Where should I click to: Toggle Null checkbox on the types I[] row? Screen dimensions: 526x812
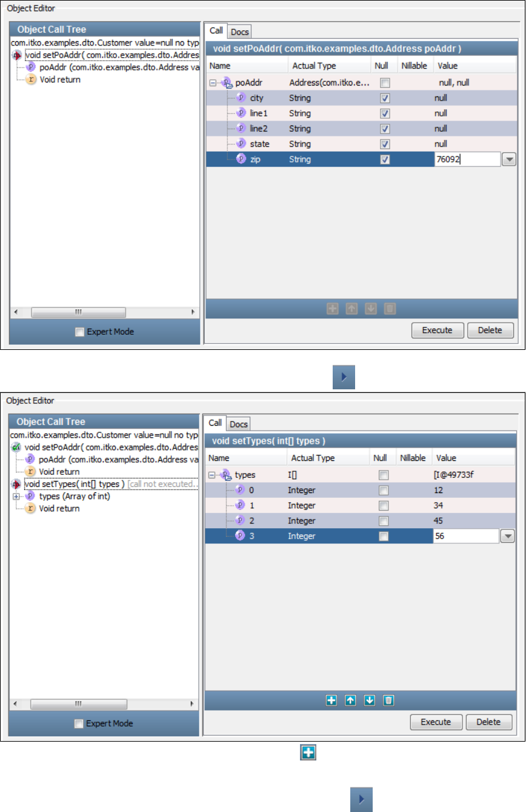pos(383,475)
